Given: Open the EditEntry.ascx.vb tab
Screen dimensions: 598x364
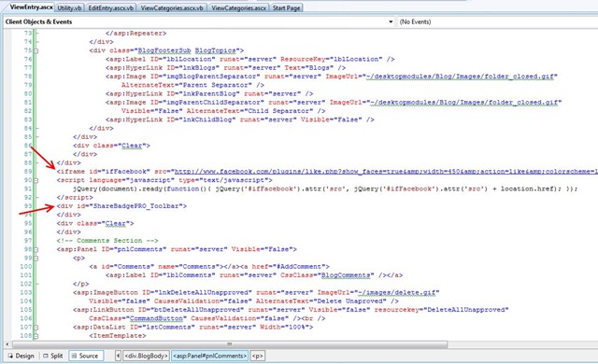Looking at the screenshot, I should coord(110,7).
